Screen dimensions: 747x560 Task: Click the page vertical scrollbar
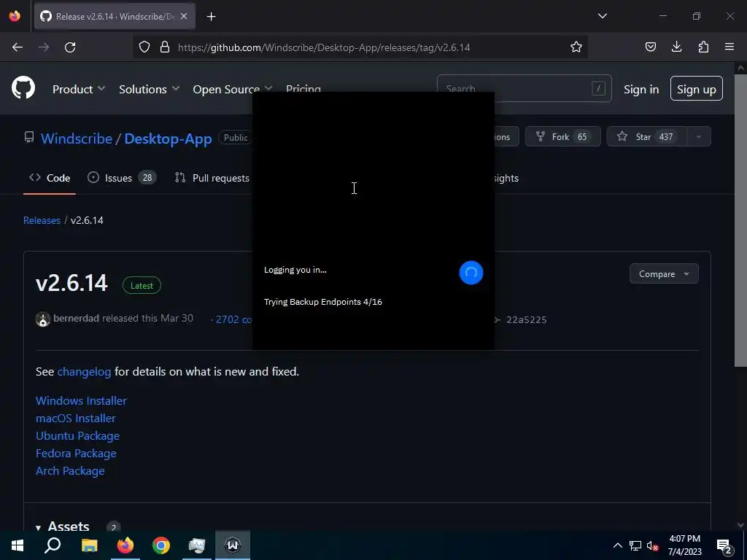tap(740, 222)
